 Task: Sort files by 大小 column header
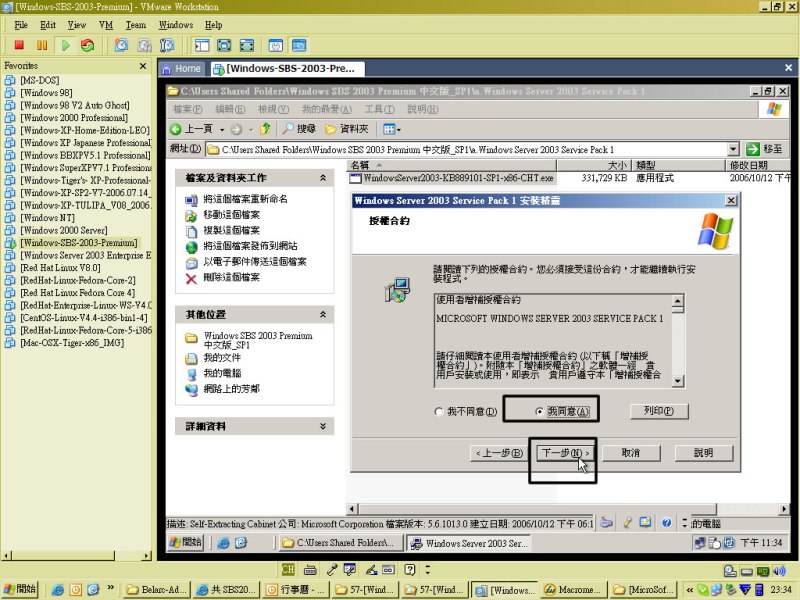coord(594,165)
